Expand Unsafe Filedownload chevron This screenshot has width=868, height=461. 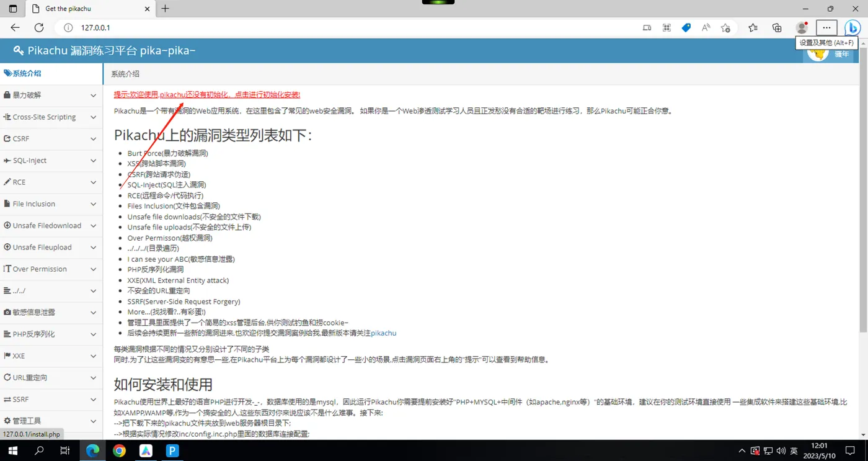coord(93,226)
